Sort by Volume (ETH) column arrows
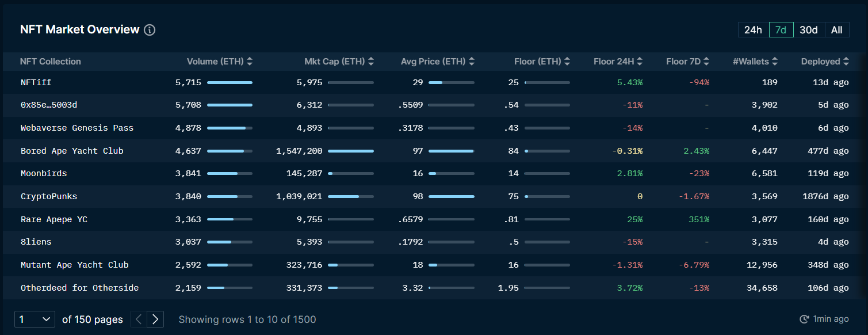Screen dimensions: 868x335 point(250,62)
